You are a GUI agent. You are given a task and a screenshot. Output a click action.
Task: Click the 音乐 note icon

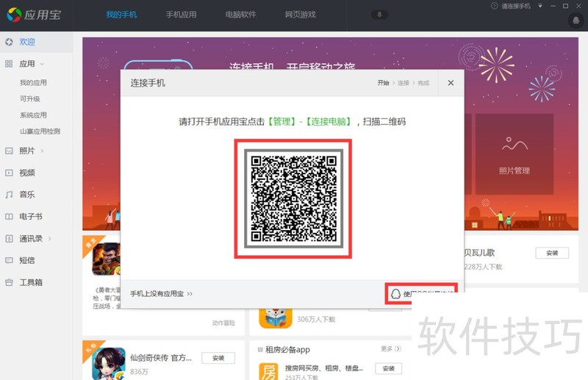pyautogui.click(x=9, y=194)
